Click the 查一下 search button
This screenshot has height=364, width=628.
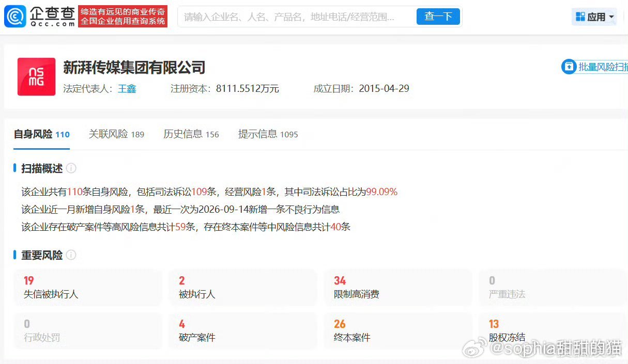coord(438,17)
